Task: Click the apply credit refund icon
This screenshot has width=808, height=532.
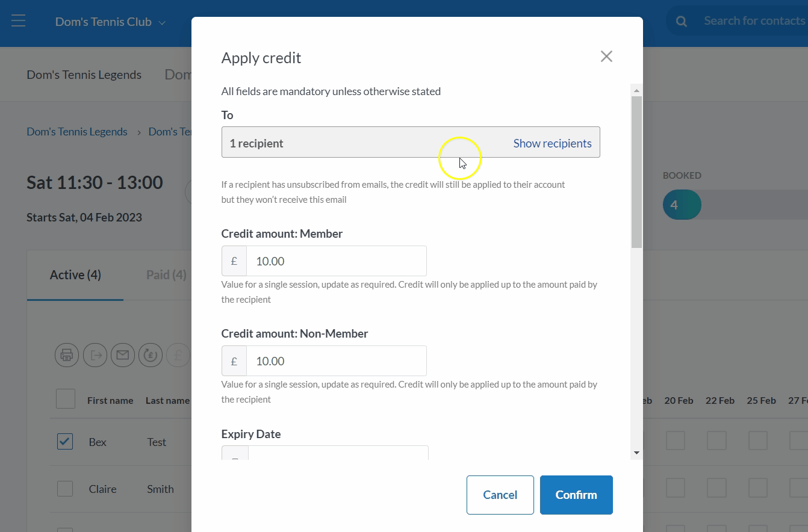Action: 151,355
